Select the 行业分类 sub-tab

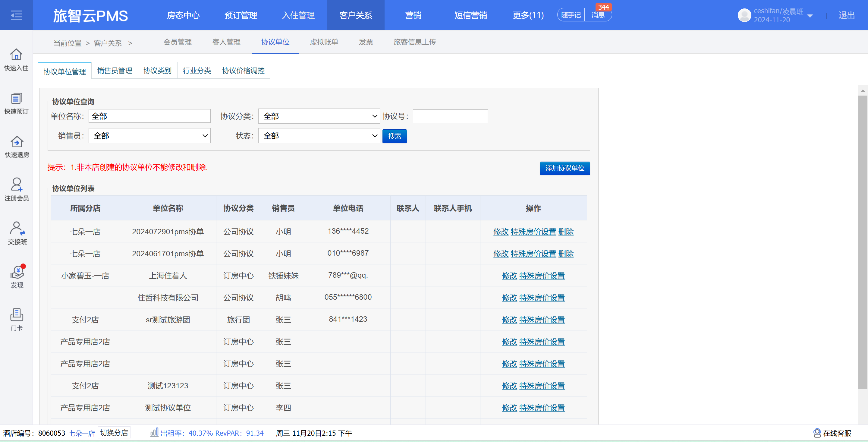197,71
